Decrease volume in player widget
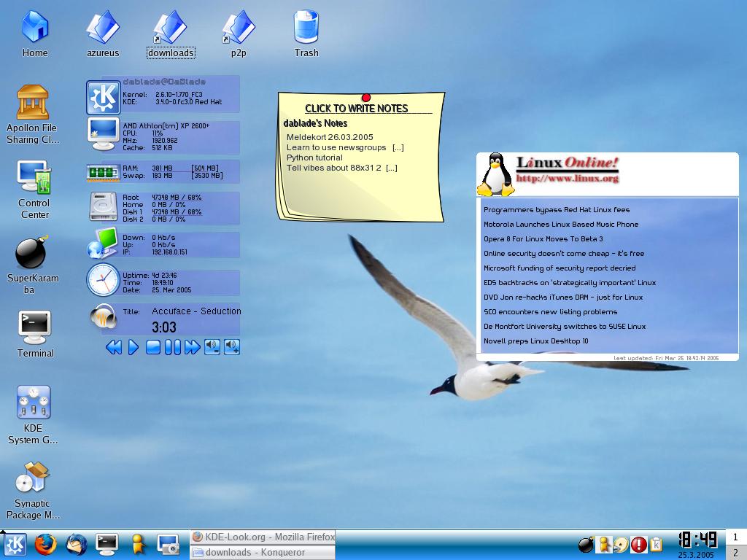 click(x=212, y=347)
